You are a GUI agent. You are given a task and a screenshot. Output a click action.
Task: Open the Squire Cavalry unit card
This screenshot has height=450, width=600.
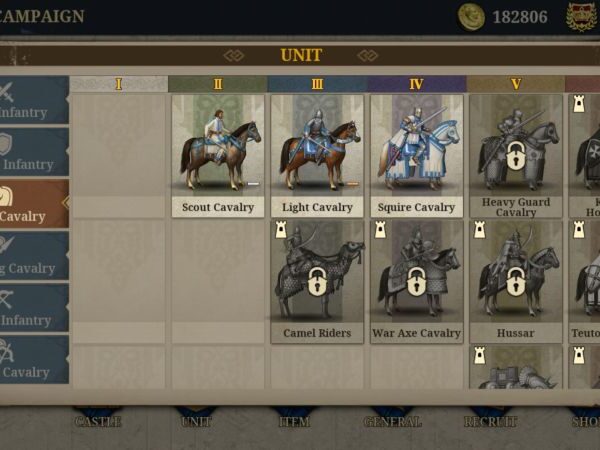point(416,156)
